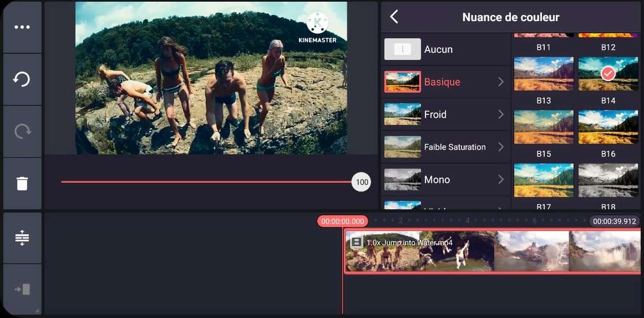Expand the timeline track height icon
This screenshot has height=318, width=644.
tap(22, 238)
